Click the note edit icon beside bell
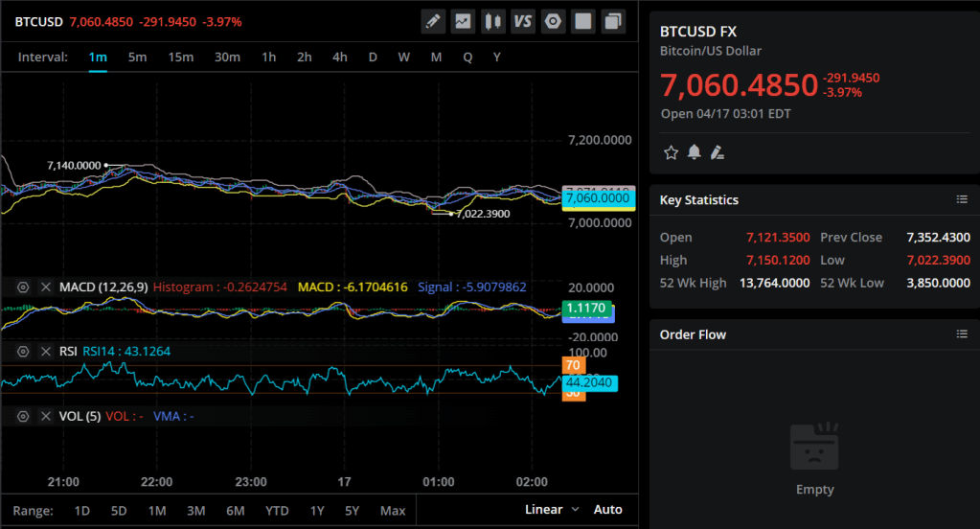The image size is (980, 529). pyautogui.click(x=717, y=152)
